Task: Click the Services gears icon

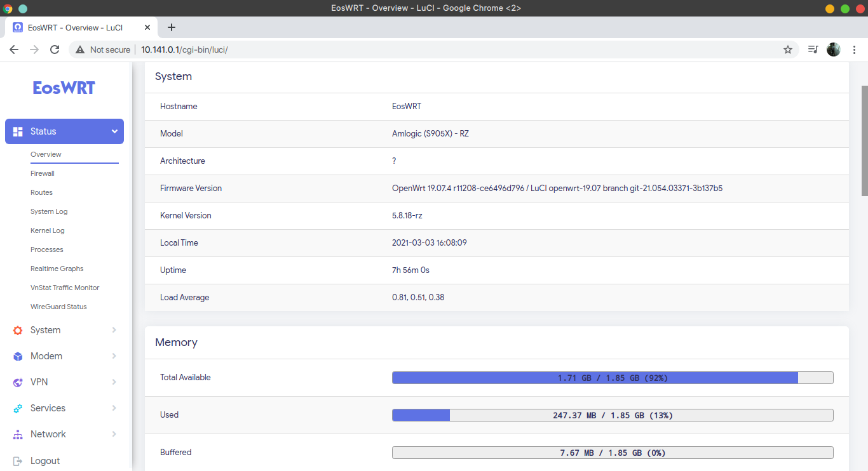Action: 18,408
